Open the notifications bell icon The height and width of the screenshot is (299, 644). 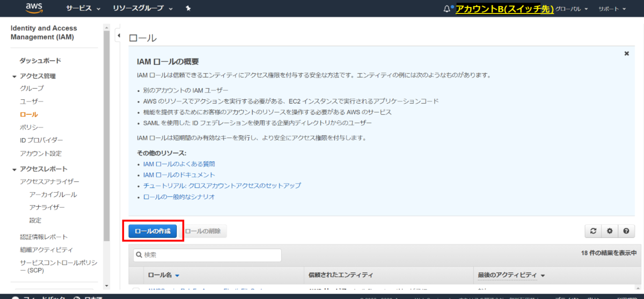pos(448,9)
